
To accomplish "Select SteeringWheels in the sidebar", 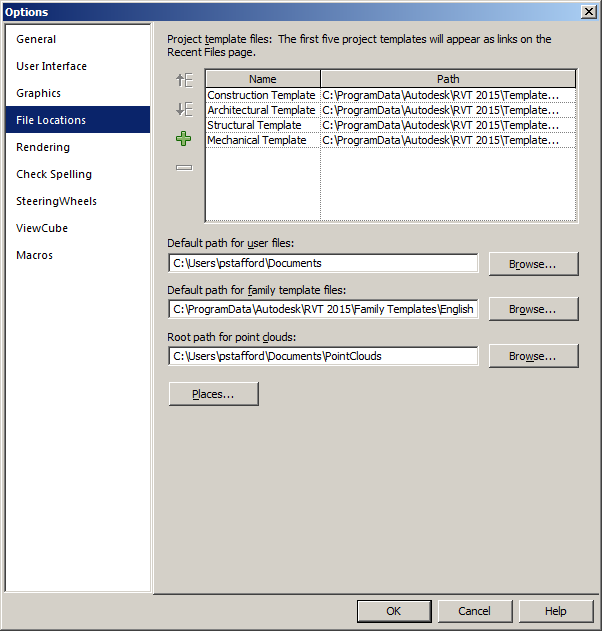I will tap(56, 201).
